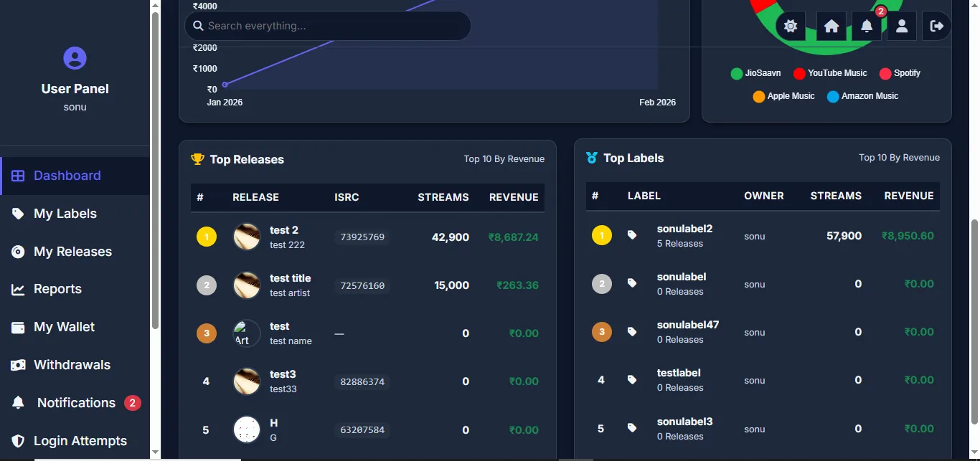Click the tag icon beside sonulabel47
The height and width of the screenshot is (461, 980).
click(632, 331)
